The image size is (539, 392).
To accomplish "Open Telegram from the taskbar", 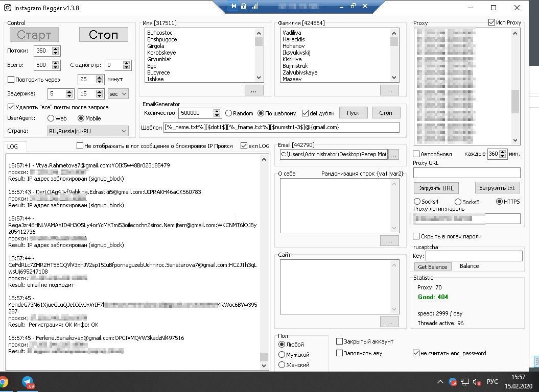I will click(x=28, y=382).
